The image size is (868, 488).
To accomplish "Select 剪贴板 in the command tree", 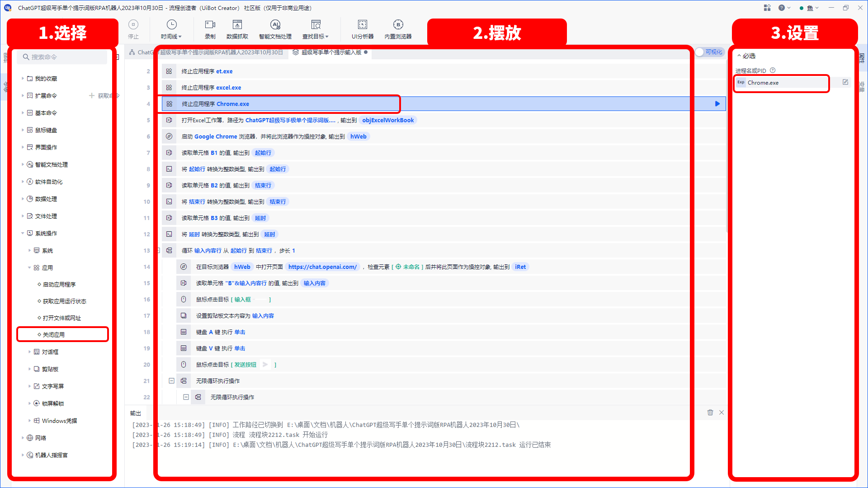I will (x=50, y=369).
